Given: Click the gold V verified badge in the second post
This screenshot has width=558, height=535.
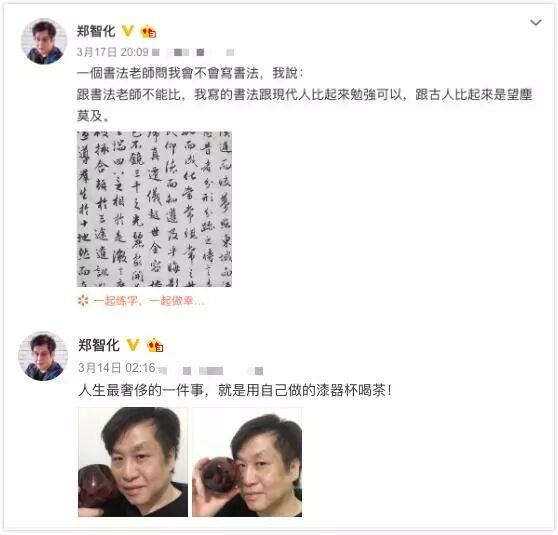Looking at the screenshot, I should click(x=133, y=345).
